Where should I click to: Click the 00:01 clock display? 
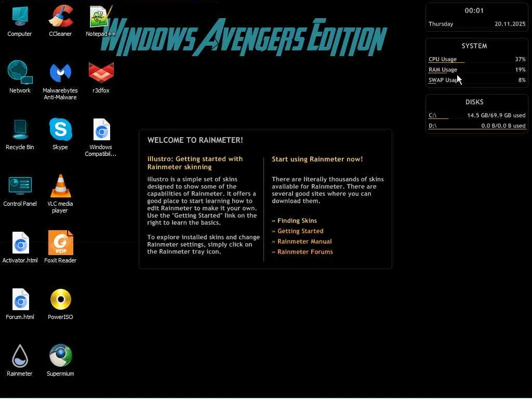tap(474, 10)
